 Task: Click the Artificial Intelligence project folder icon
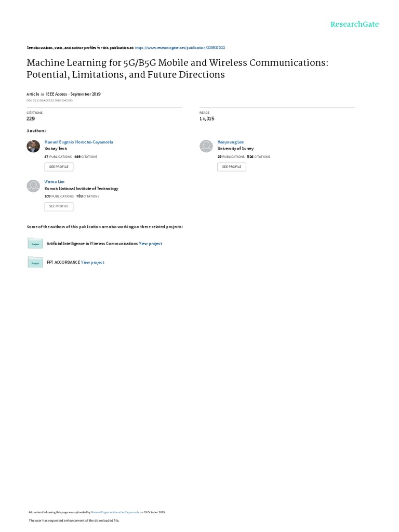35,244
